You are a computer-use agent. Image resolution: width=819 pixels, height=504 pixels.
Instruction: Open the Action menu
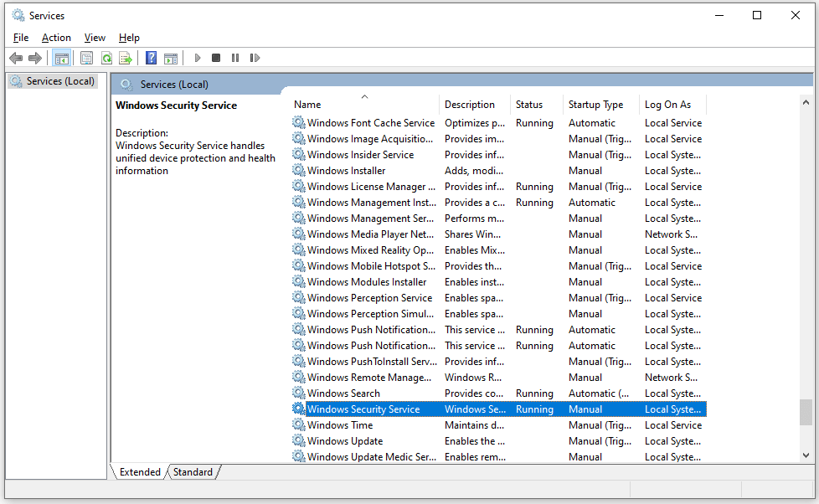click(56, 38)
